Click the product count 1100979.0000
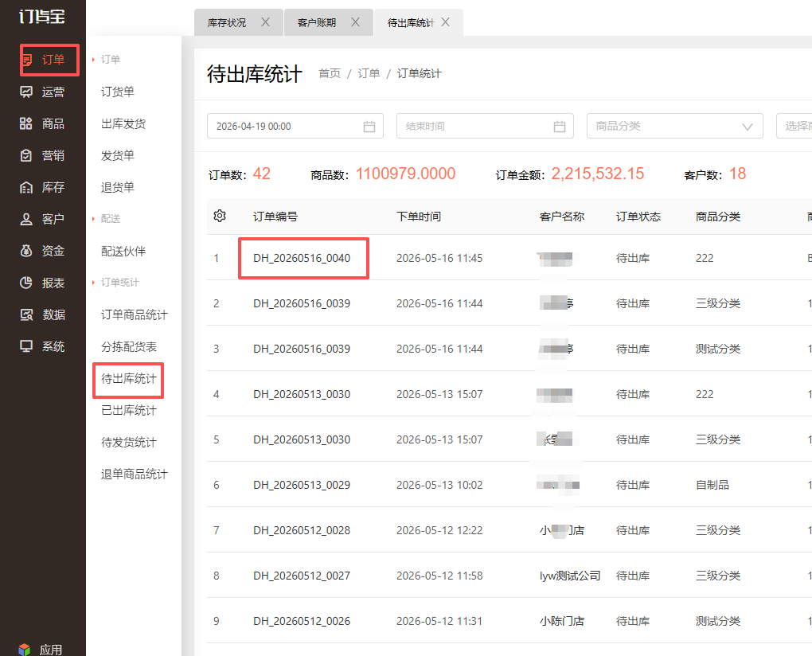The width and height of the screenshot is (812, 656). tap(405, 174)
